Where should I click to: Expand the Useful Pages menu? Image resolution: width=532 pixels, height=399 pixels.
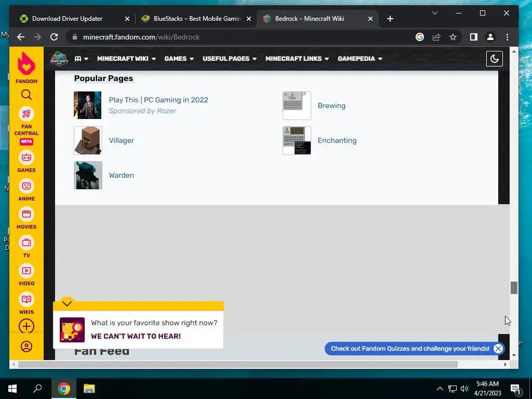pos(229,59)
